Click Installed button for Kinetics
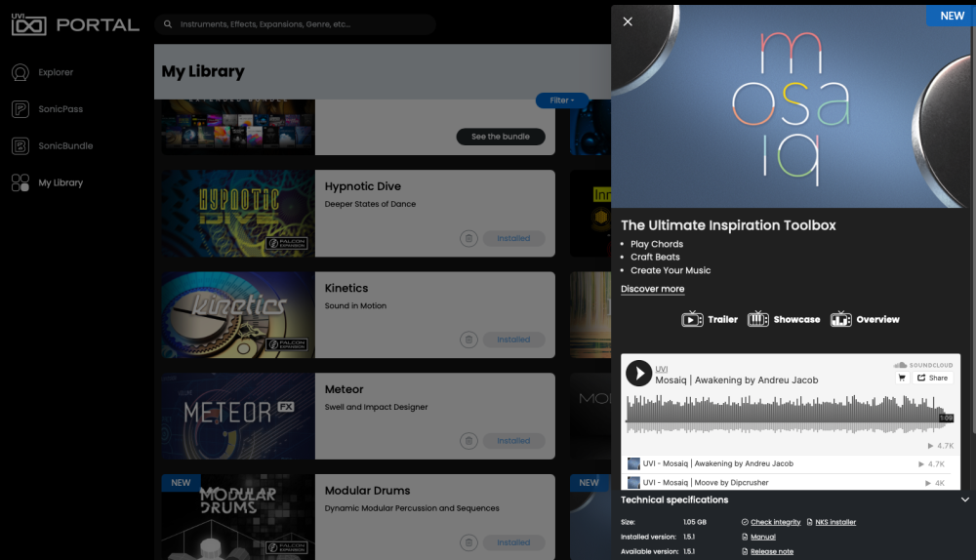 click(513, 340)
